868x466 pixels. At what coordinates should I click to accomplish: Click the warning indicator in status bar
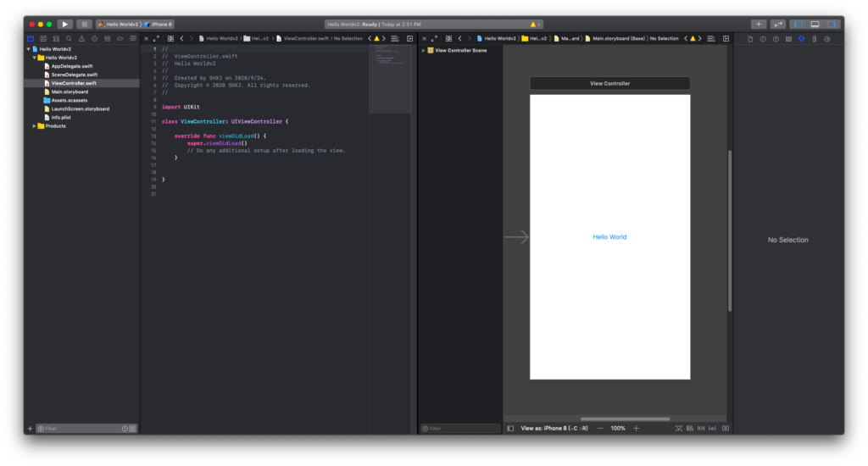click(x=534, y=25)
